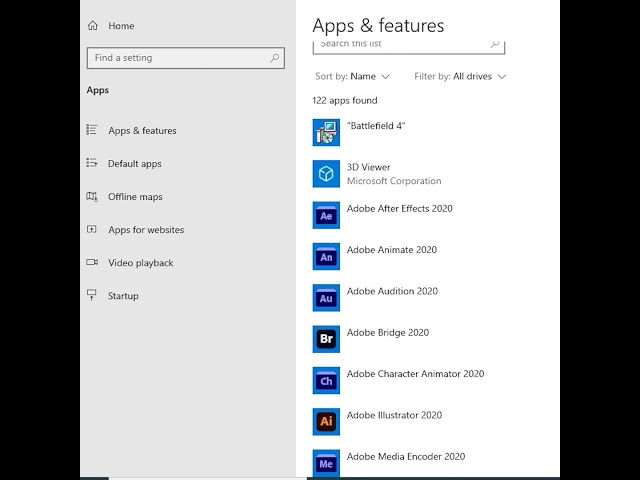The width and height of the screenshot is (640, 480).
Task: Open Apps for websites section
Action: [x=146, y=230]
